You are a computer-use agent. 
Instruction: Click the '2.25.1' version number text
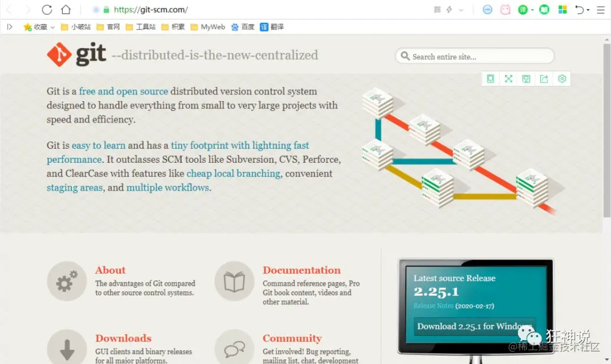(436, 292)
